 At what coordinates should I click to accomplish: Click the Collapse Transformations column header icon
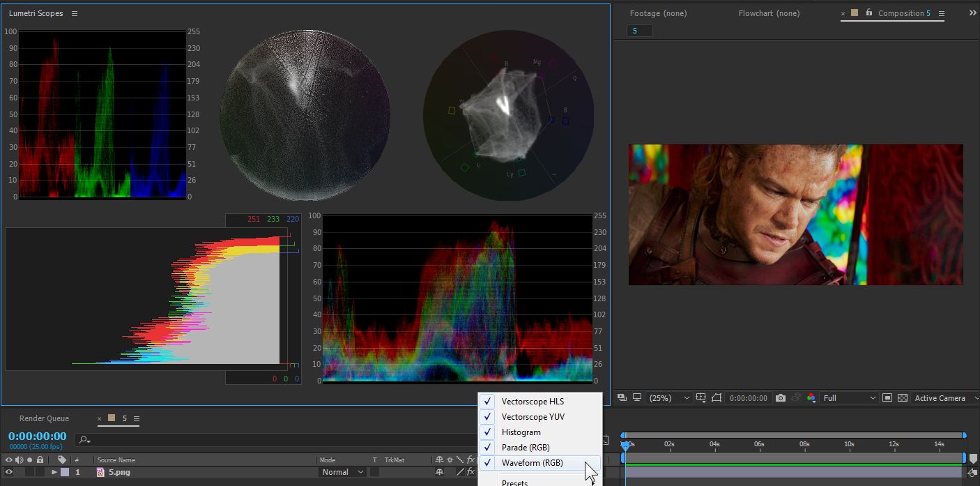[x=450, y=460]
